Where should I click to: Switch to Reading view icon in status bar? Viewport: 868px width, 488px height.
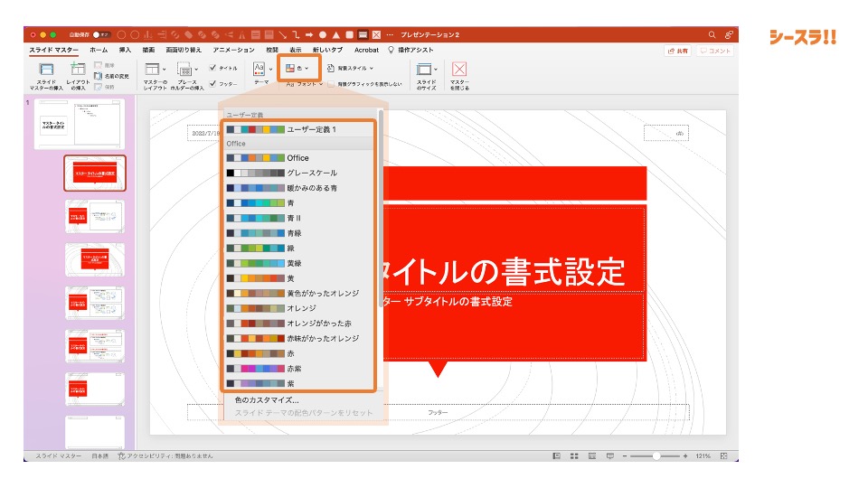pyautogui.click(x=591, y=455)
